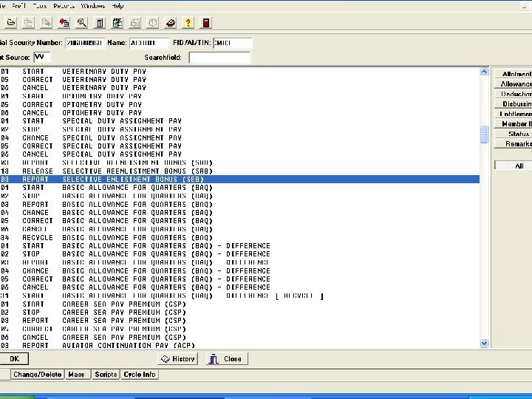Click the red arrow document toolbar icon
This screenshot has height=399, width=532.
(64, 23)
